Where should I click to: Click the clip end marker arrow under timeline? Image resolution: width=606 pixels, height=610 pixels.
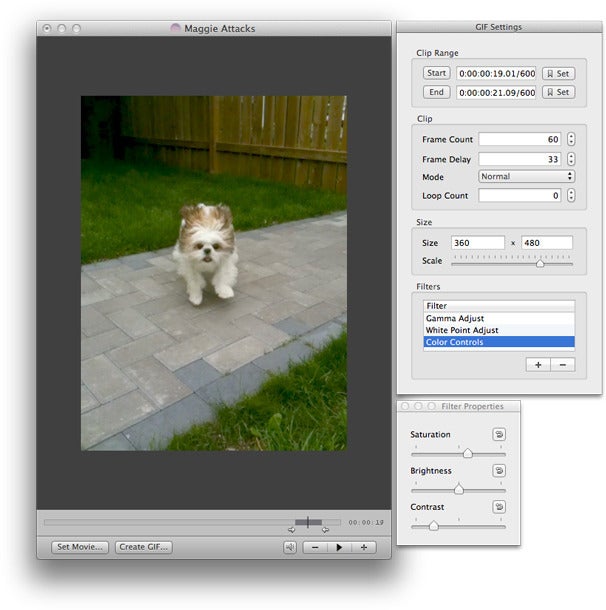click(x=325, y=530)
